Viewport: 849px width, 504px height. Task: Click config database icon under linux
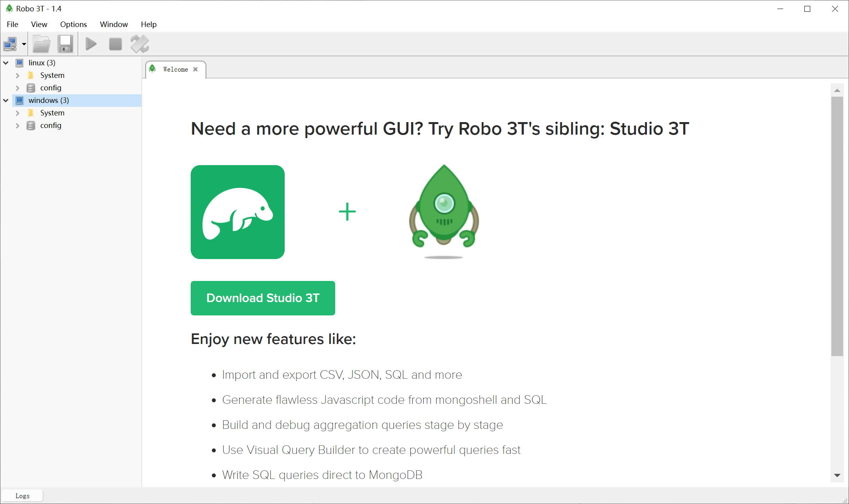click(31, 88)
